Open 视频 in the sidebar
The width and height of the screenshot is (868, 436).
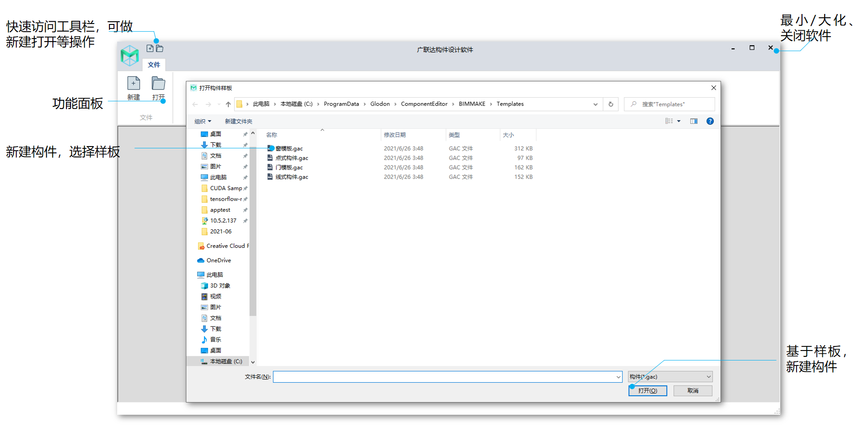click(x=215, y=297)
